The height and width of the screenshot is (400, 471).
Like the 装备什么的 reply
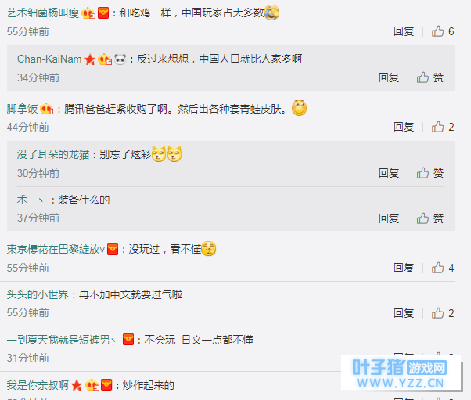coord(430,218)
